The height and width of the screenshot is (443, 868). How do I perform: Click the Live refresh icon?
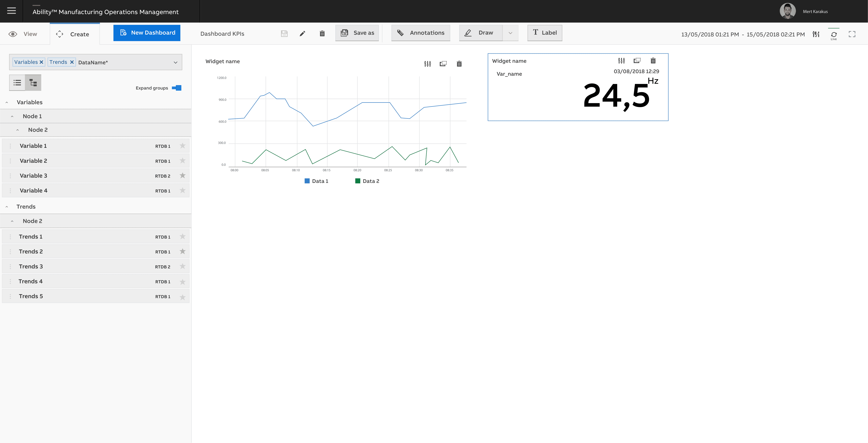[x=834, y=35]
